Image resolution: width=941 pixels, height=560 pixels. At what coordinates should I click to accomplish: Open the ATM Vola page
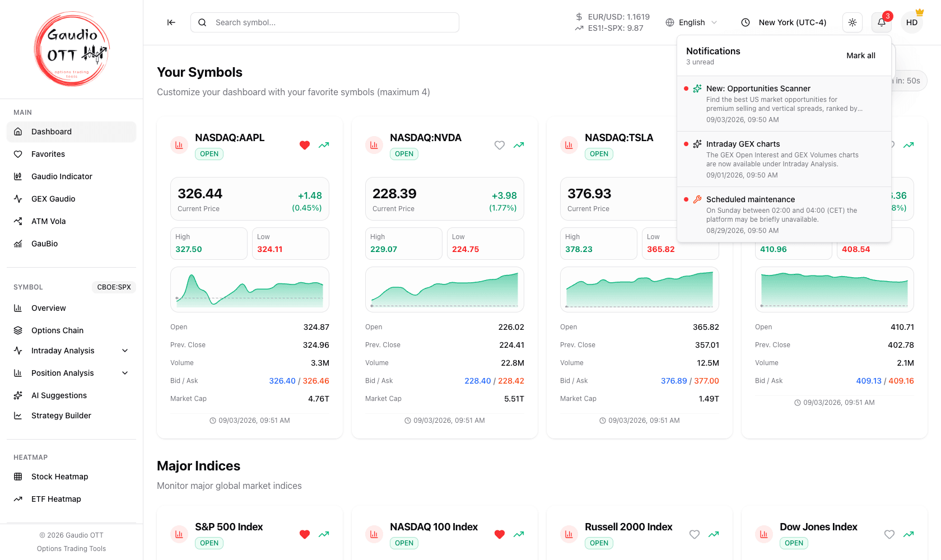(x=72, y=221)
